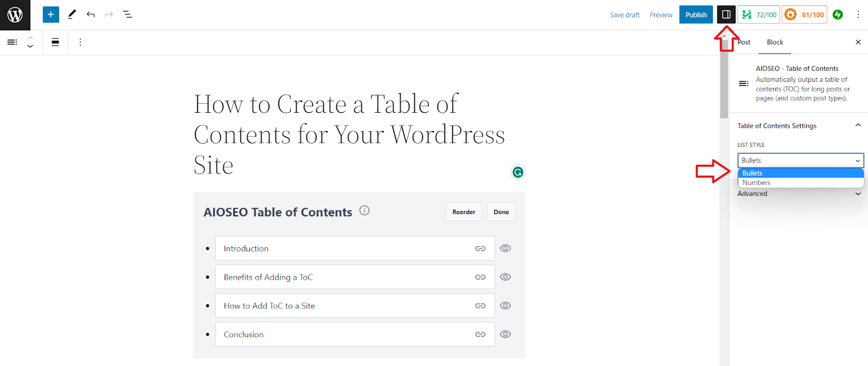
Task: Switch to the Post tab
Action: coord(744,42)
